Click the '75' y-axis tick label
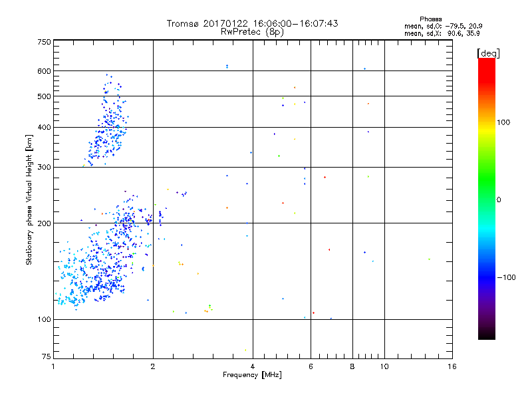The image size is (532, 399). point(47,356)
